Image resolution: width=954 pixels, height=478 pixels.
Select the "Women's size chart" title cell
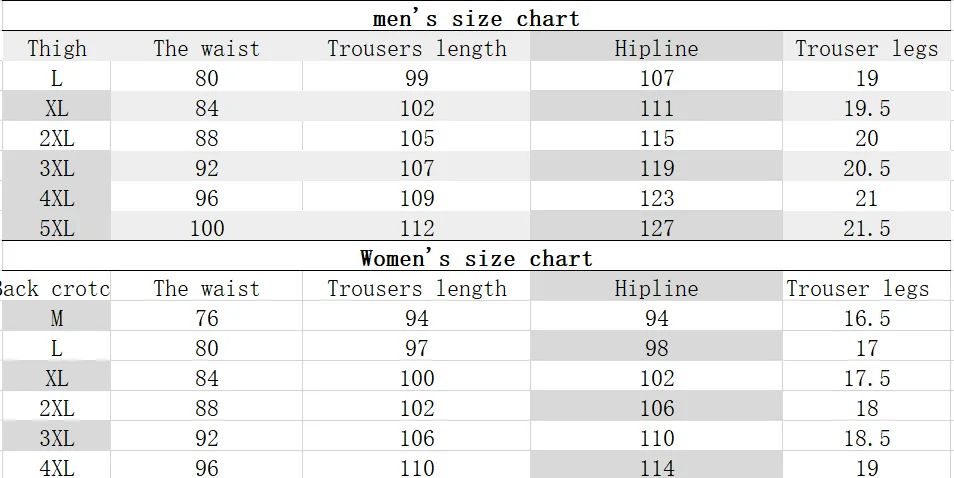point(476,258)
